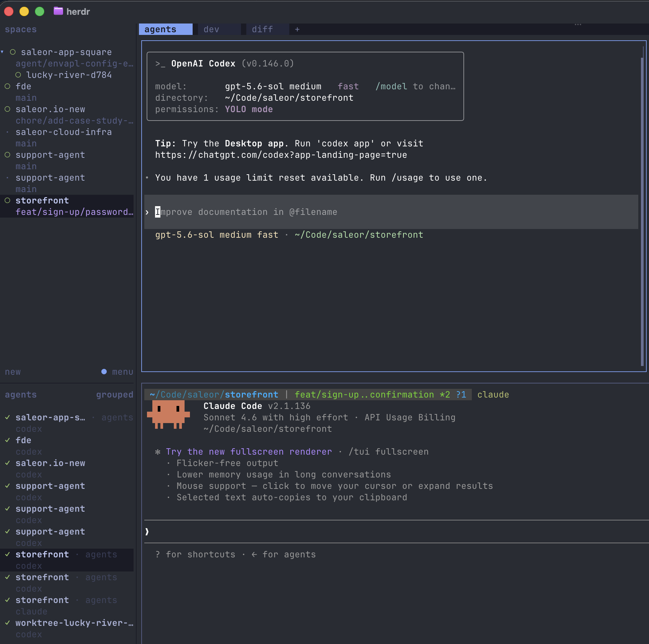The height and width of the screenshot is (644, 649).
Task: Click the chore/add-case-study branch label
Action: (74, 121)
